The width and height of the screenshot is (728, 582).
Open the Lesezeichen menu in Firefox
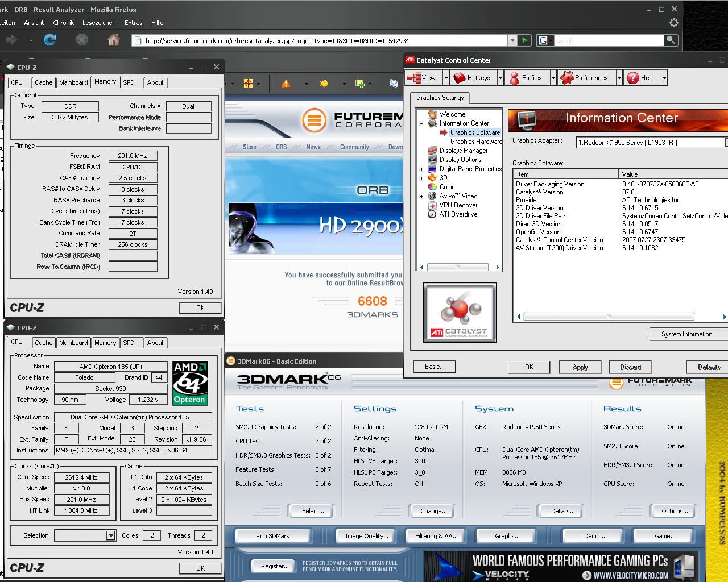click(99, 23)
